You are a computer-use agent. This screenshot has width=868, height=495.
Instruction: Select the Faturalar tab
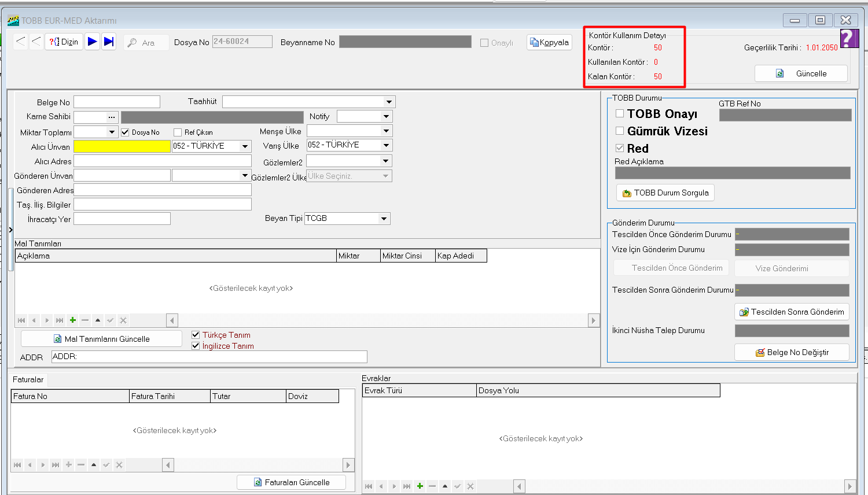tap(28, 379)
